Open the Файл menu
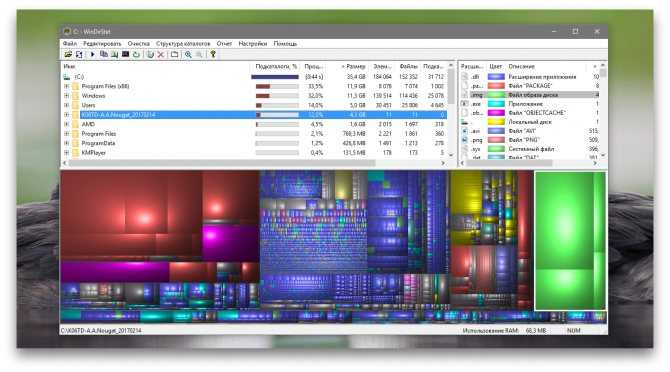Image resolution: width=670 pixels, height=372 pixels. [x=70, y=44]
